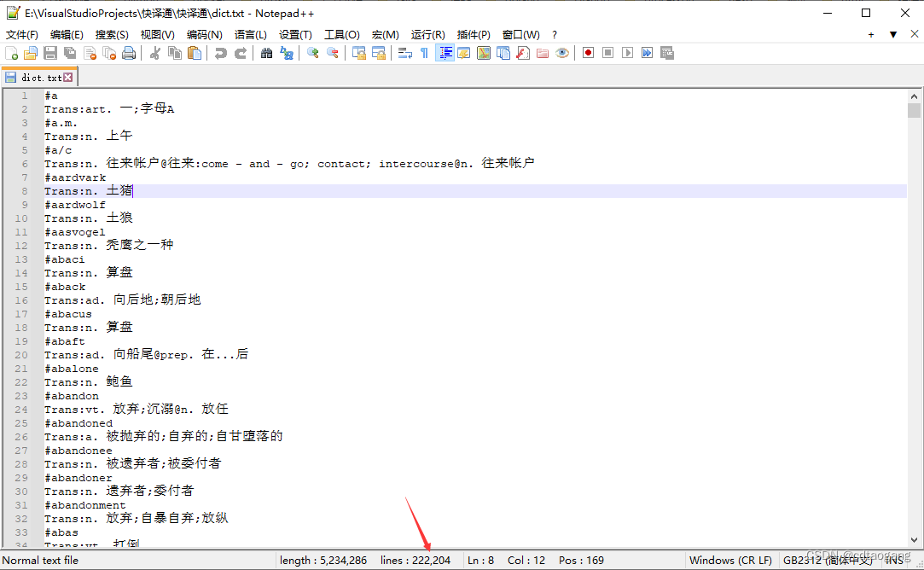924x570 pixels.
Task: Open the 视图(V) menu
Action: (x=157, y=35)
